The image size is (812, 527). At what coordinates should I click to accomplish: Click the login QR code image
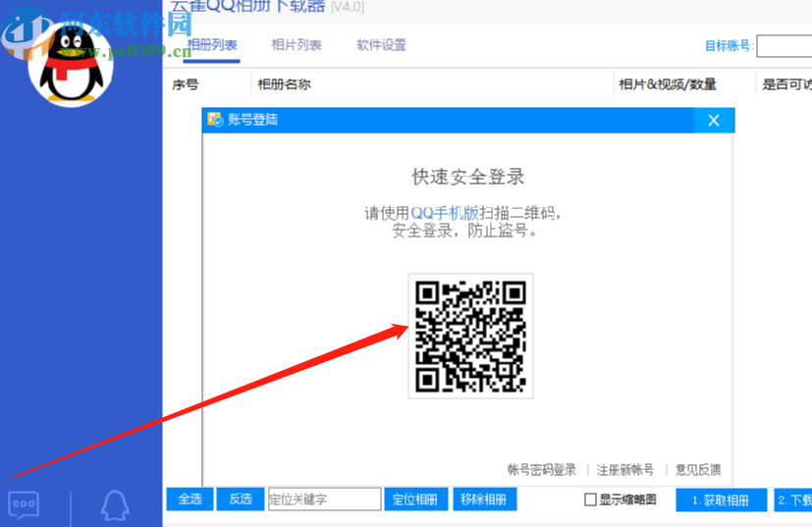[x=470, y=336]
